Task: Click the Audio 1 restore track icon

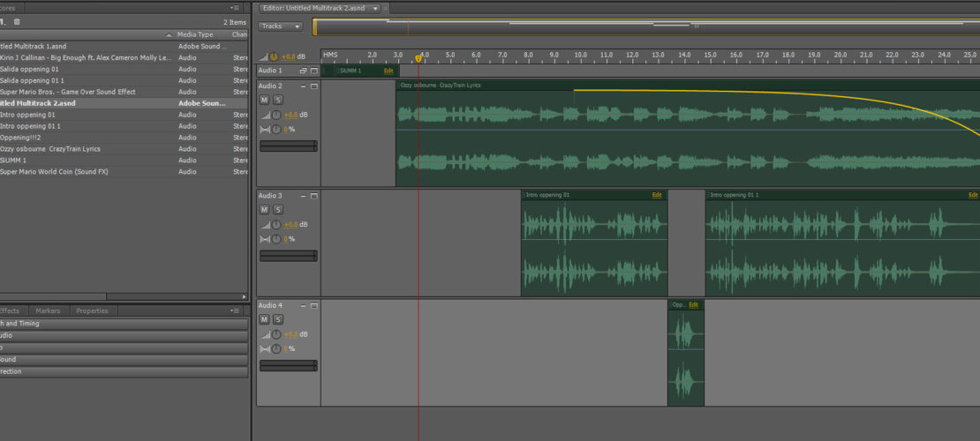Action: pos(303,71)
